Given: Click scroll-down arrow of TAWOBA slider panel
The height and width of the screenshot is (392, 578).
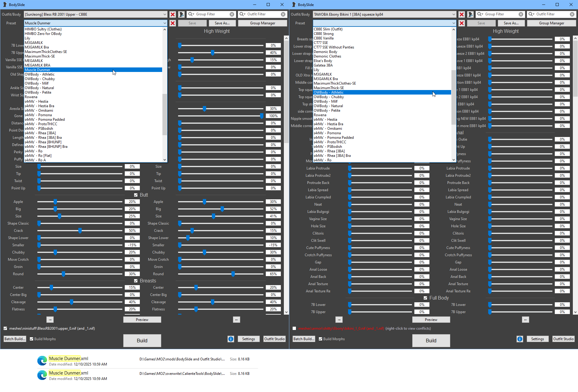Looking at the screenshot, I should click(x=576, y=312).
